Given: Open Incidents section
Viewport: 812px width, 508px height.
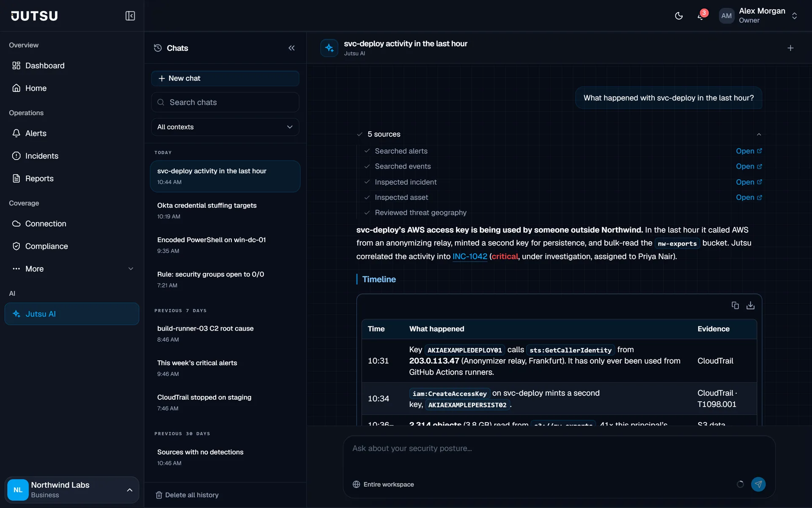Looking at the screenshot, I should click(72, 156).
